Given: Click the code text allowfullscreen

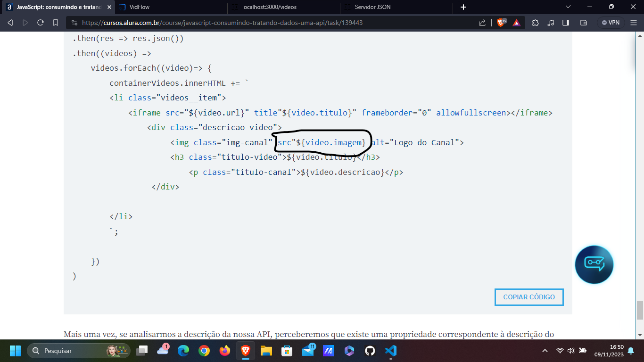Looking at the screenshot, I should [471, 113].
